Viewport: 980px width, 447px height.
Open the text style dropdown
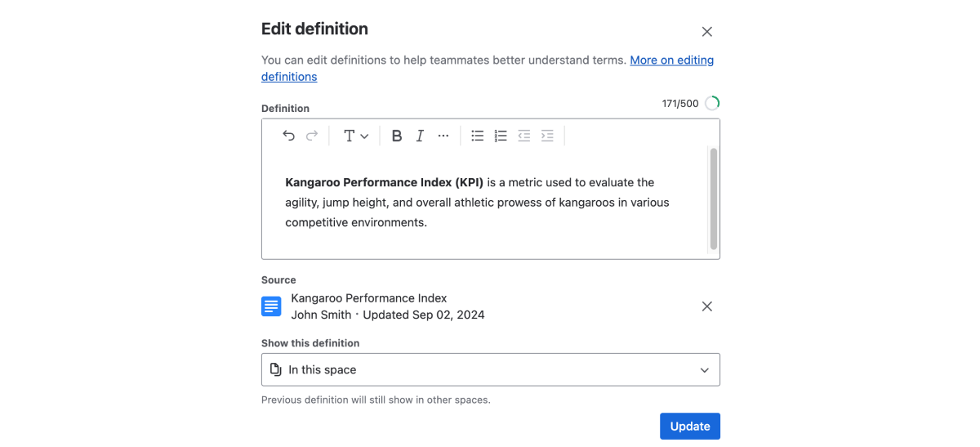pos(355,136)
